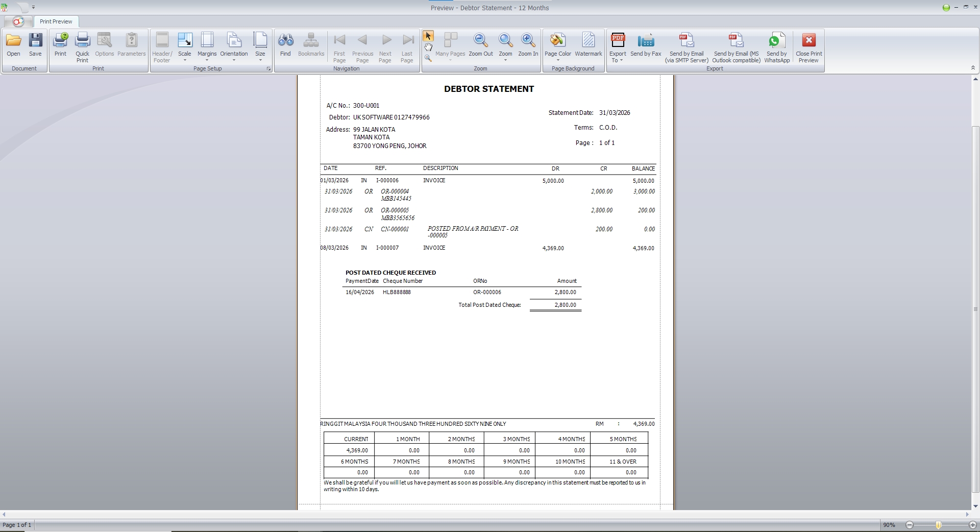
Task: Select the arrow pointer tool
Action: tap(428, 36)
